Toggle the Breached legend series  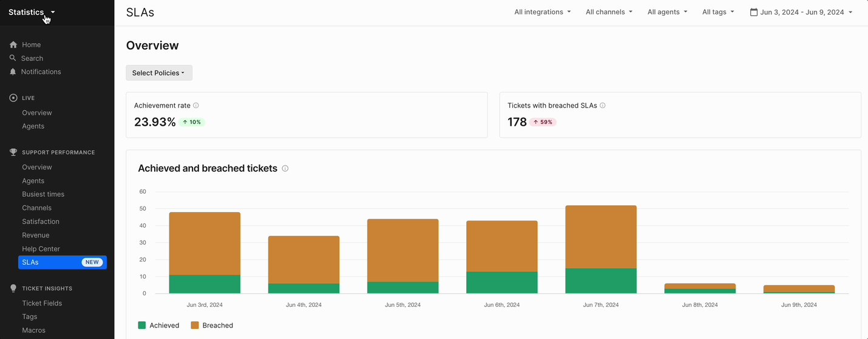coord(212,325)
